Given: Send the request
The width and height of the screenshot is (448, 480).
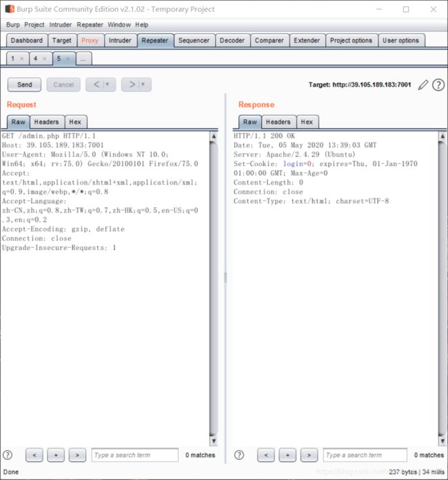Looking at the screenshot, I should (24, 85).
